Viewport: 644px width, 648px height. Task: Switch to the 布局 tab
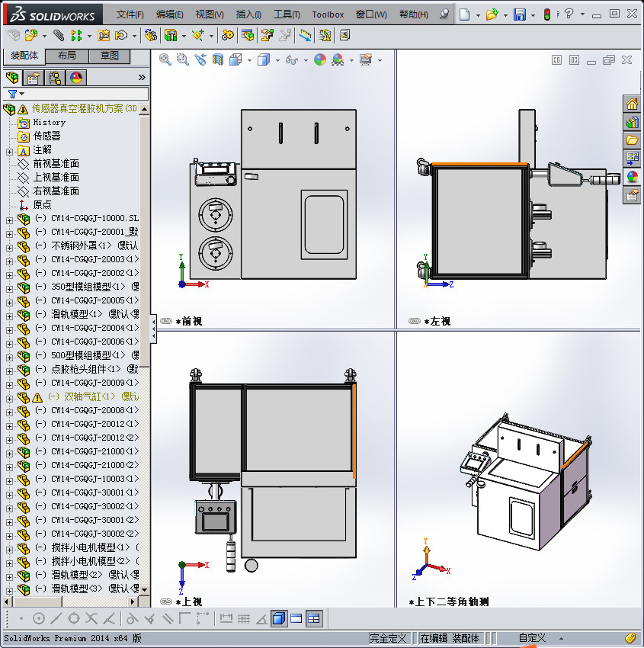[66, 56]
